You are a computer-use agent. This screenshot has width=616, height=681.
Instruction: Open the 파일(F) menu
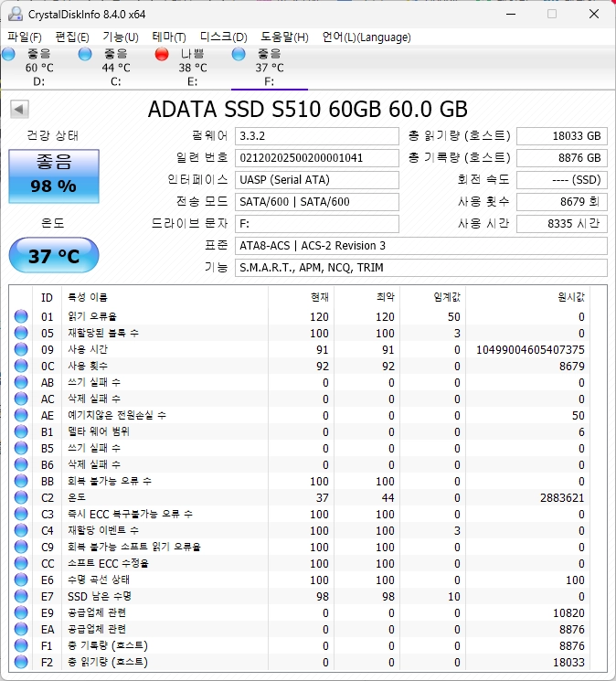pyautogui.click(x=25, y=37)
